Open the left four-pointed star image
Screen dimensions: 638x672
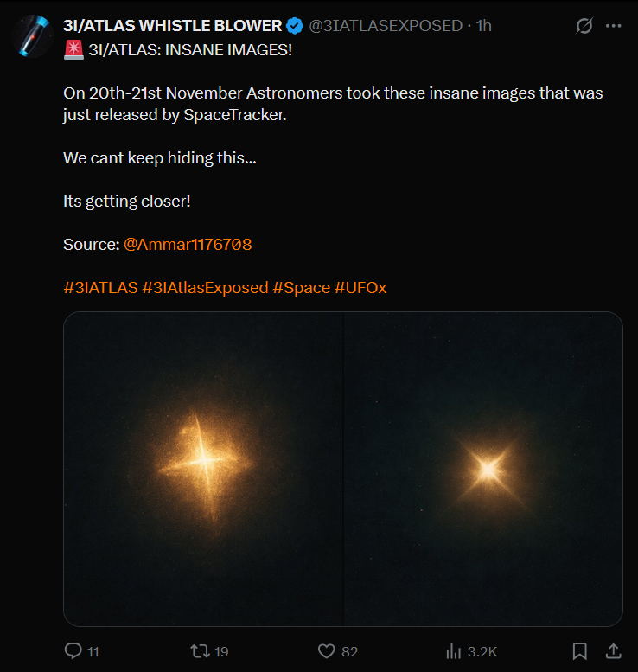[203, 469]
